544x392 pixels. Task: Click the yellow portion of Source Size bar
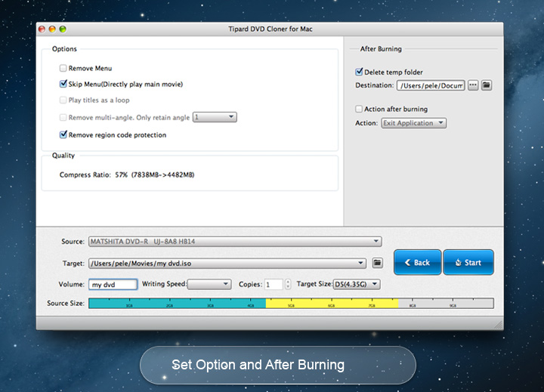[x=332, y=303]
